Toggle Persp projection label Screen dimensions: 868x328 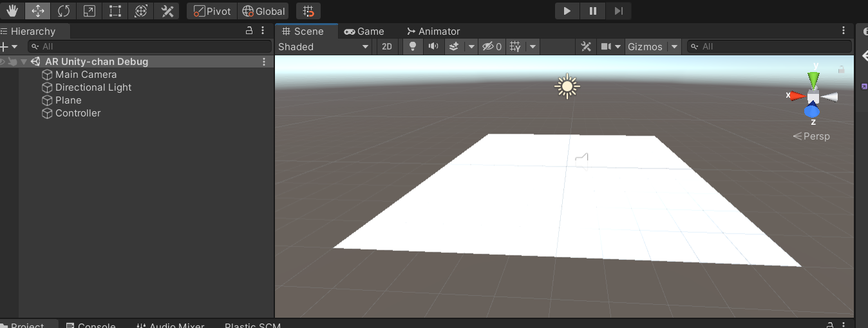[x=811, y=136]
